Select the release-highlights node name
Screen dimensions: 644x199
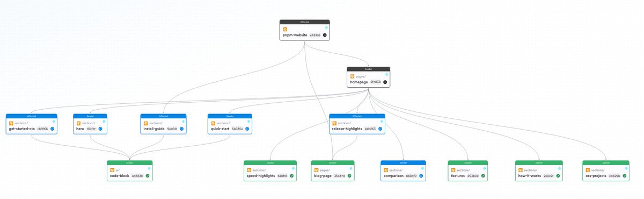(348, 129)
